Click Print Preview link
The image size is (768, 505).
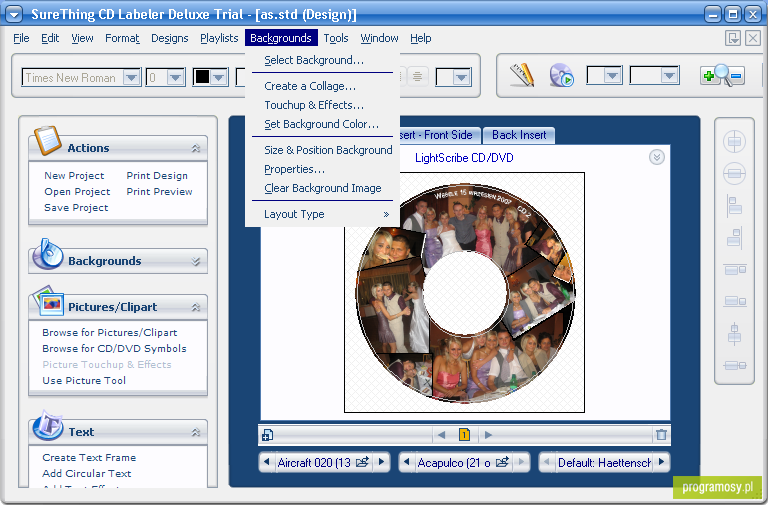click(159, 192)
